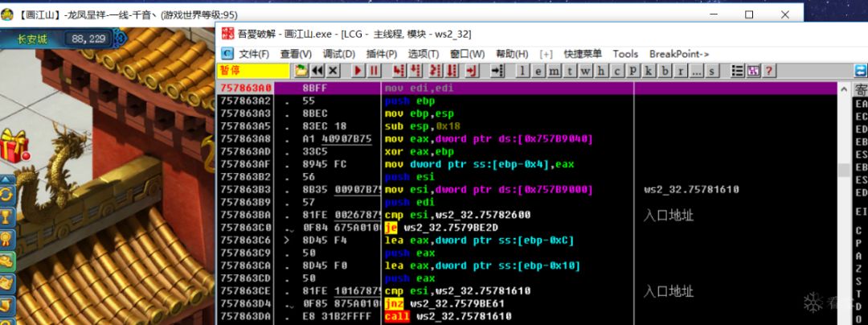Open CPU window with 'c' button
The width and height of the screenshot is (868, 325).
click(617, 71)
